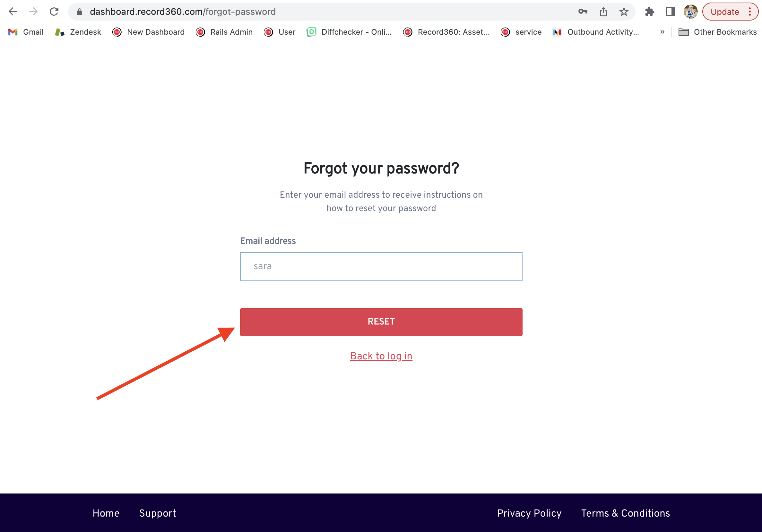Click the browser extensions puzzle icon
Viewport: 762px width, 532px height.
click(650, 12)
